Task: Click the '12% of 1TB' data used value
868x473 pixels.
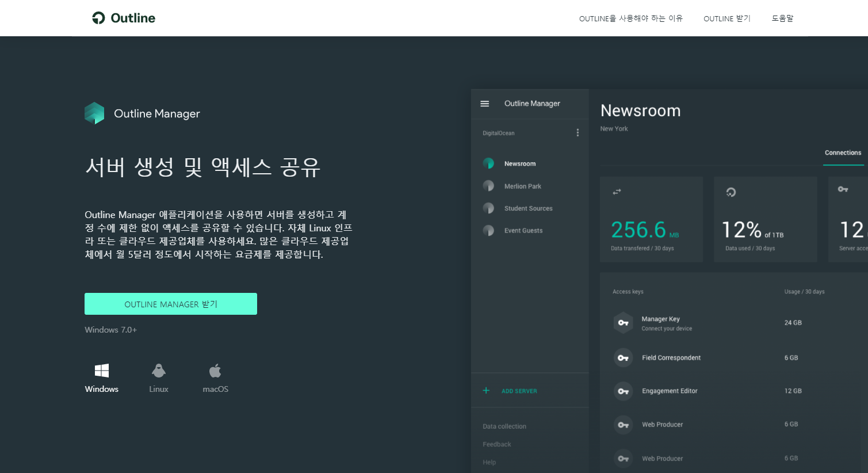Action: click(753, 230)
